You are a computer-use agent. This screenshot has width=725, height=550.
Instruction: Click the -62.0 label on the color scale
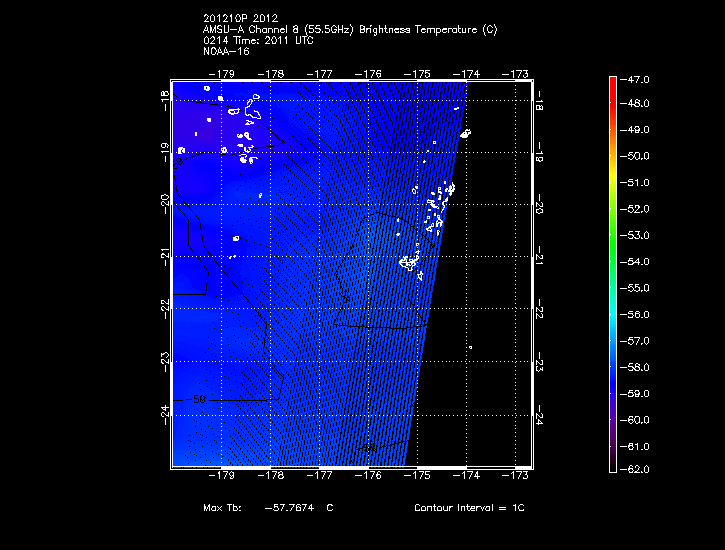tap(639, 469)
